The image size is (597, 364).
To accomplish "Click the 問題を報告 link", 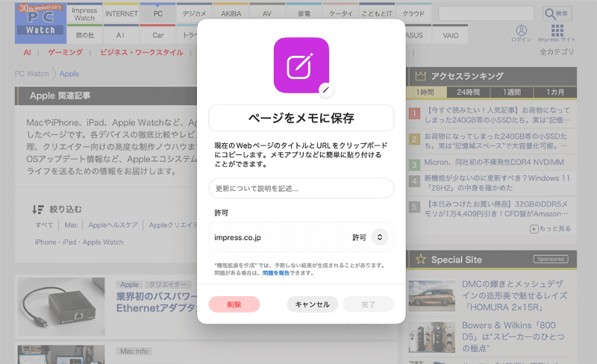I will pyautogui.click(x=275, y=273).
